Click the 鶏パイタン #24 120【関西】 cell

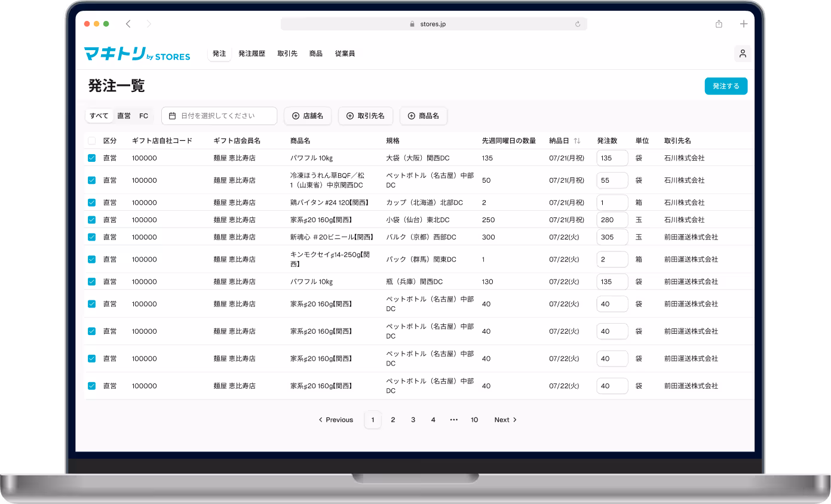330,202
